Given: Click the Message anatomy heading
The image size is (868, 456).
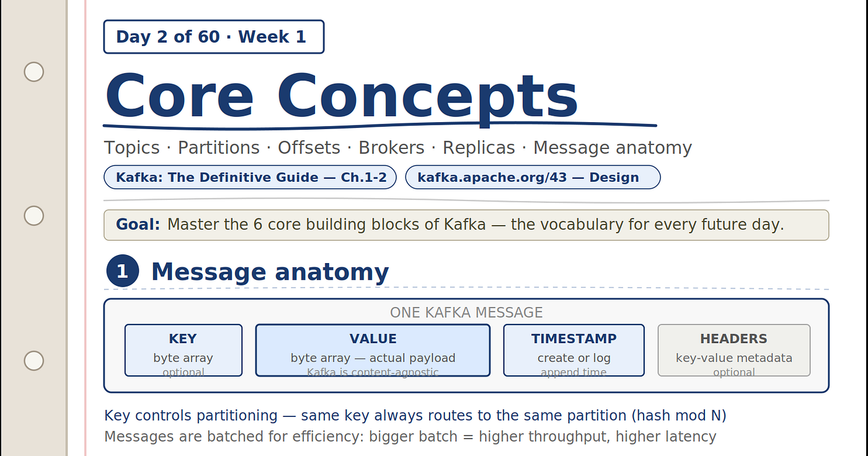Looking at the screenshot, I should pyautogui.click(x=270, y=272).
